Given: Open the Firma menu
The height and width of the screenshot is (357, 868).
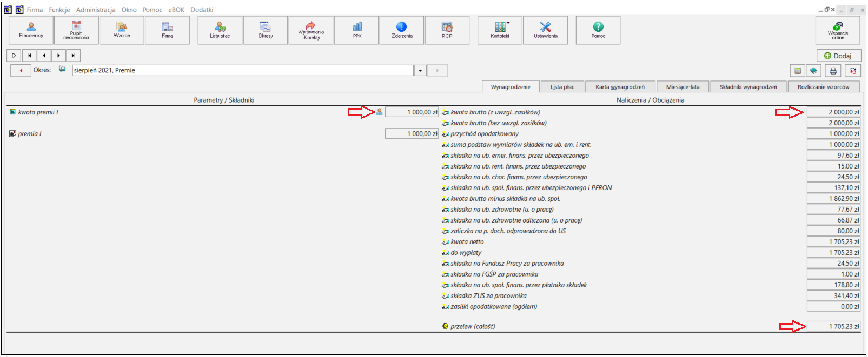Looking at the screenshot, I should click(x=35, y=10).
